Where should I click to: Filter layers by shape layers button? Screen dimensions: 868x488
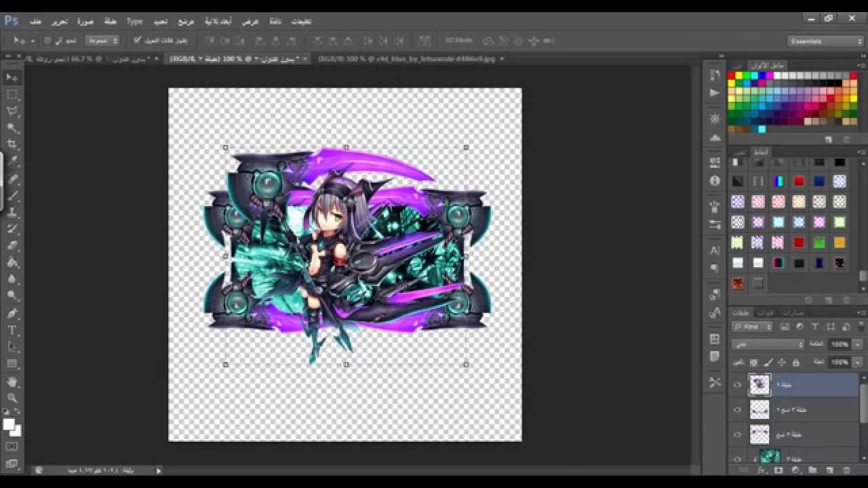coord(830,327)
